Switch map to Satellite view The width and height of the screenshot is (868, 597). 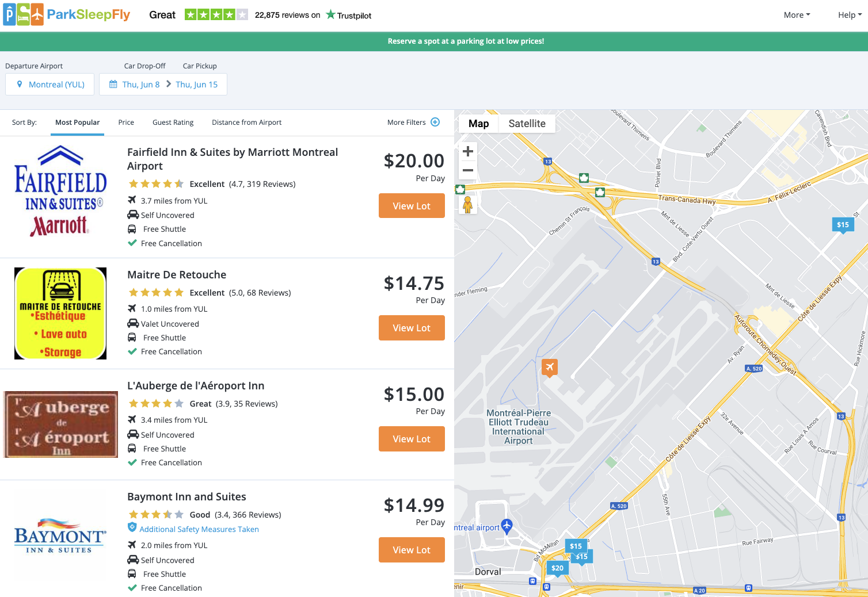(x=527, y=124)
